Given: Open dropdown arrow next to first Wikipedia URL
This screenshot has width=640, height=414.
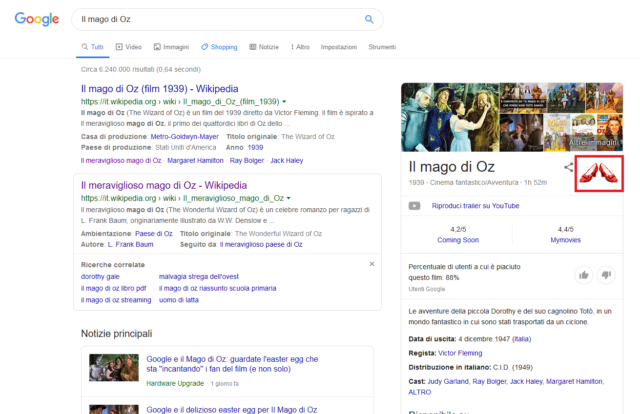Looking at the screenshot, I should coord(285,102).
